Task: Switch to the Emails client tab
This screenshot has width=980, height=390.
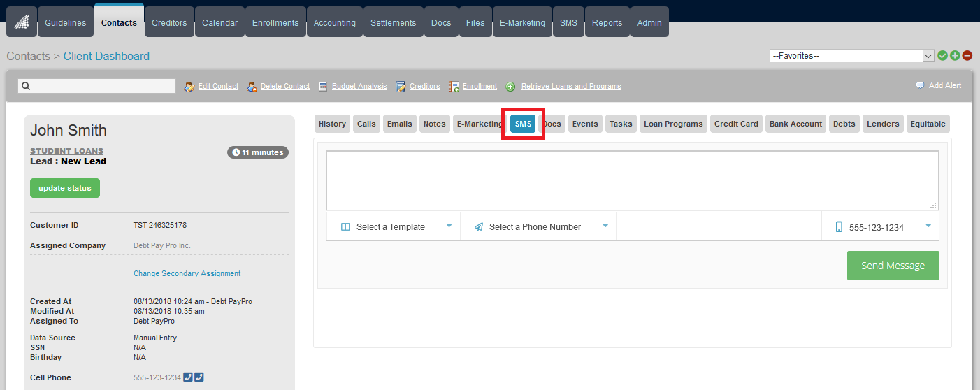Action: pyautogui.click(x=399, y=124)
